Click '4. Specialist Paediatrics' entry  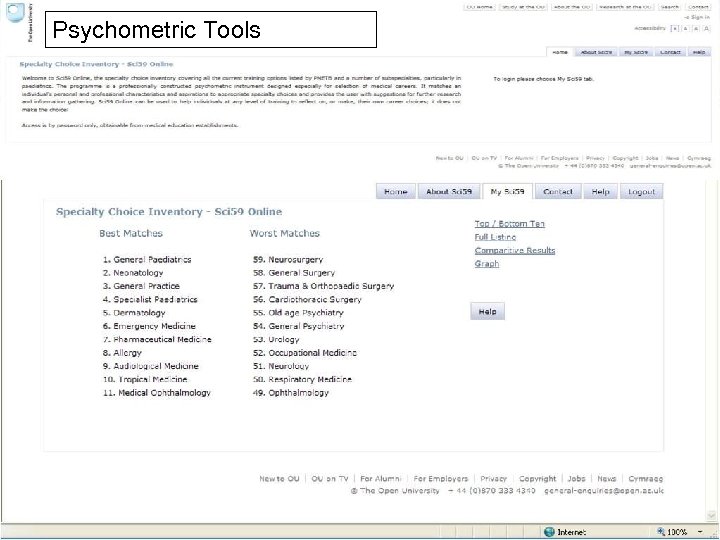pos(150,299)
